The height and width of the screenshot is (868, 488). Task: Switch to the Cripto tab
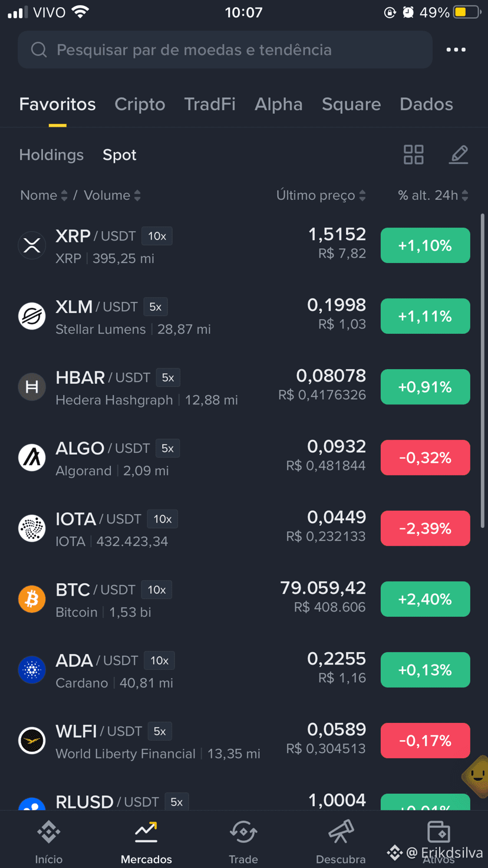pyautogui.click(x=140, y=104)
